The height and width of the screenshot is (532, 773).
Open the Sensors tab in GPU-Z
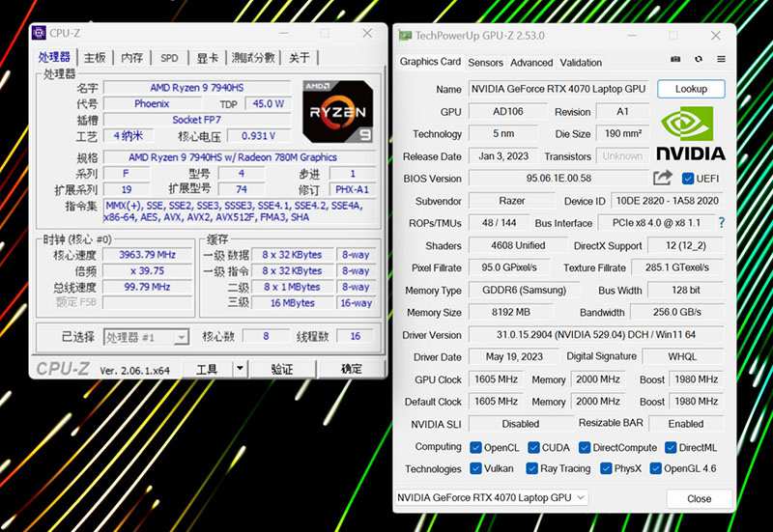pos(486,63)
